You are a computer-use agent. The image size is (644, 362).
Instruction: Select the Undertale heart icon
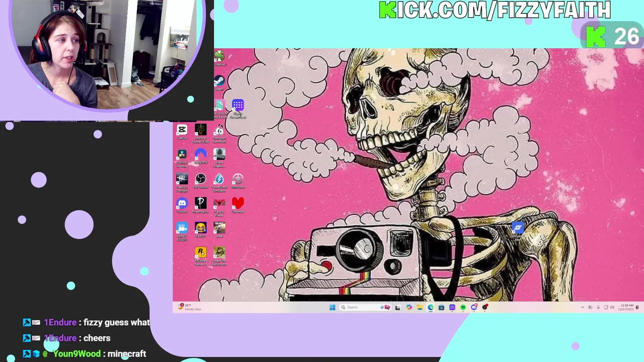(x=237, y=205)
